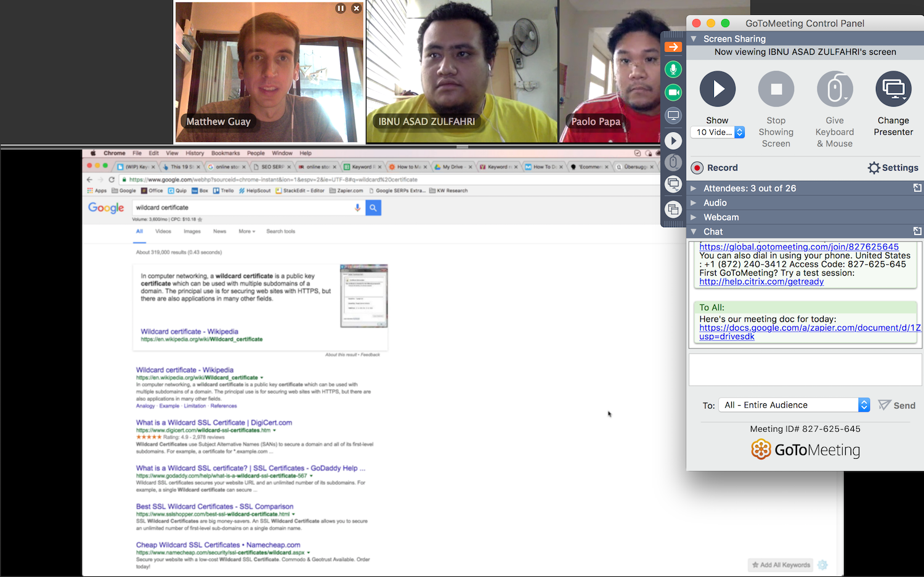Screen dimensions: 924x577
Task: Open the Google More dropdown
Action: coord(246,232)
